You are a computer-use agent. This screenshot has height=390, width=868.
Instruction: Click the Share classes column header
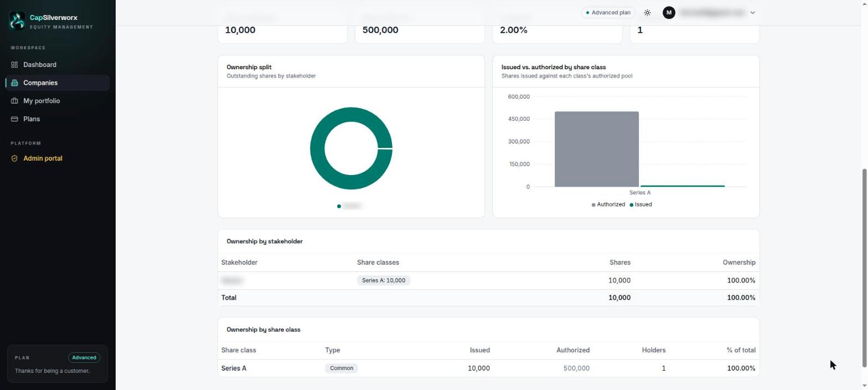378,263
